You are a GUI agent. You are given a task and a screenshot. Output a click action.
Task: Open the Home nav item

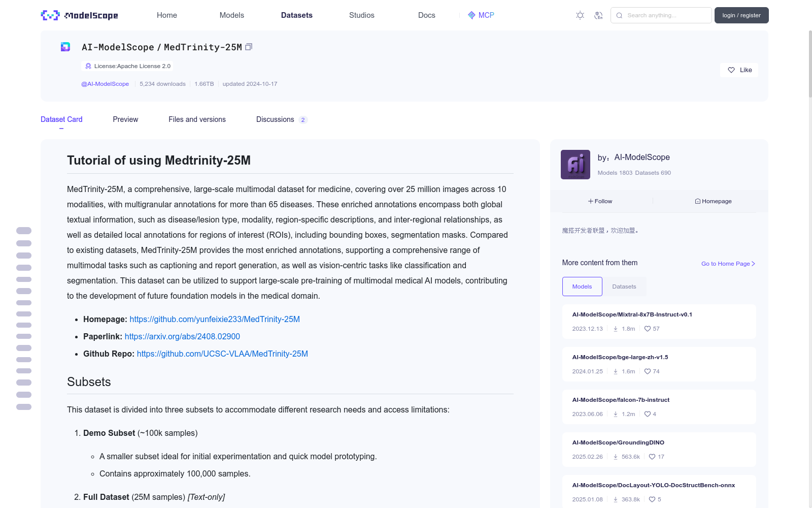(x=167, y=15)
